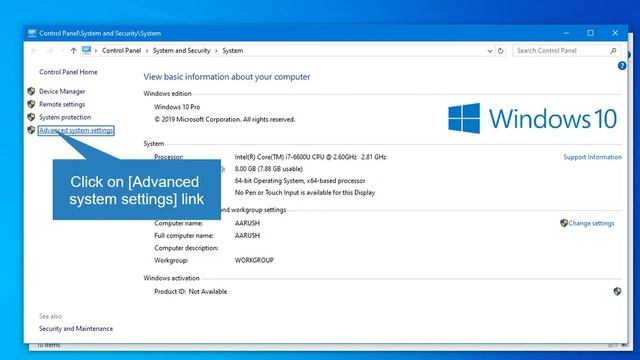This screenshot has width=640, height=360.
Task: Click the Intel Core i7-6600U processor text
Action: click(310, 157)
